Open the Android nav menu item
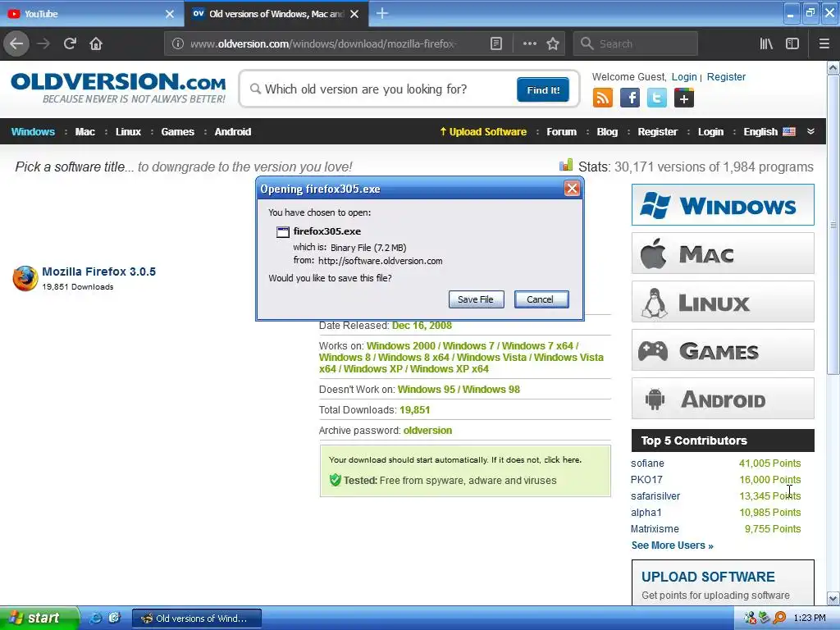 click(x=232, y=132)
